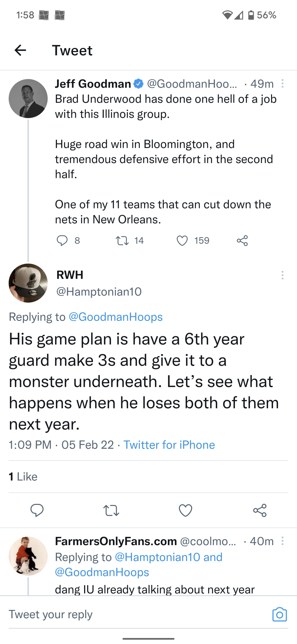The image size is (297, 644).
Task: Open FarmersOnlyFans.com profile picture
Action: pyautogui.click(x=28, y=556)
